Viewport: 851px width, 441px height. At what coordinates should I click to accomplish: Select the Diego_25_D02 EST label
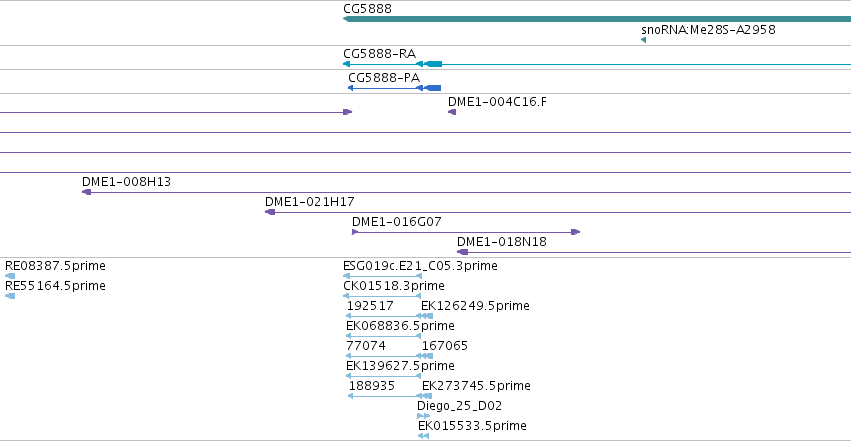(x=459, y=406)
